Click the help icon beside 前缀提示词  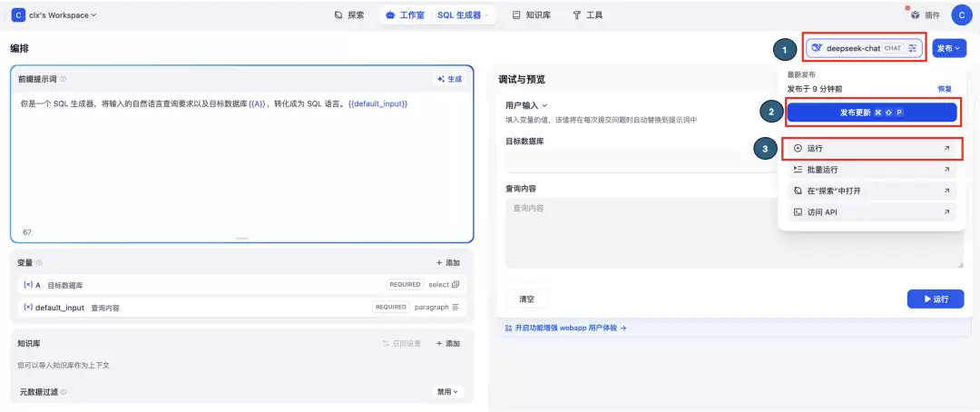click(x=64, y=79)
